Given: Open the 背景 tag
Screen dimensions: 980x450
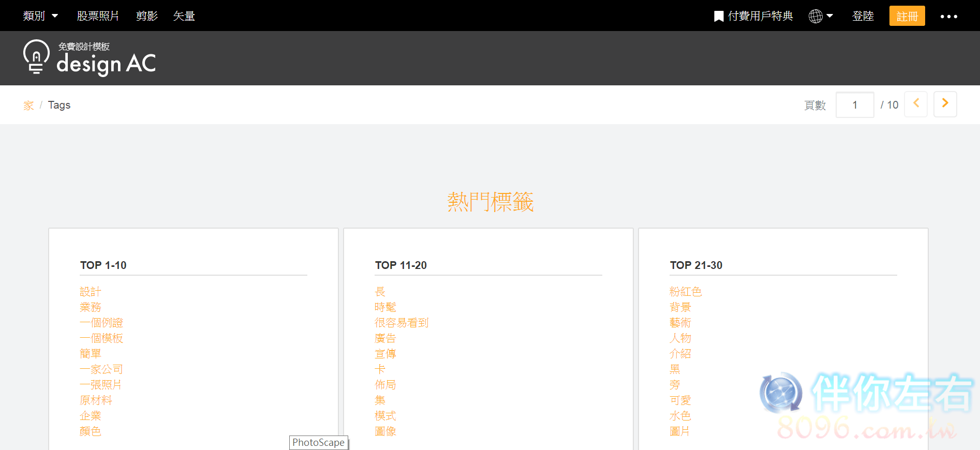Looking at the screenshot, I should click(680, 307).
